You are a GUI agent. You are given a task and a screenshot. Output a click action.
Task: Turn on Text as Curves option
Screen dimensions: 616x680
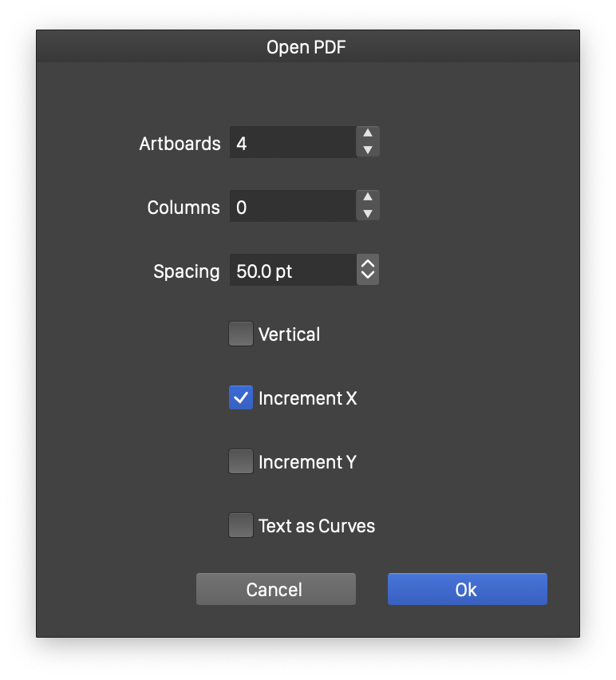[x=241, y=525]
